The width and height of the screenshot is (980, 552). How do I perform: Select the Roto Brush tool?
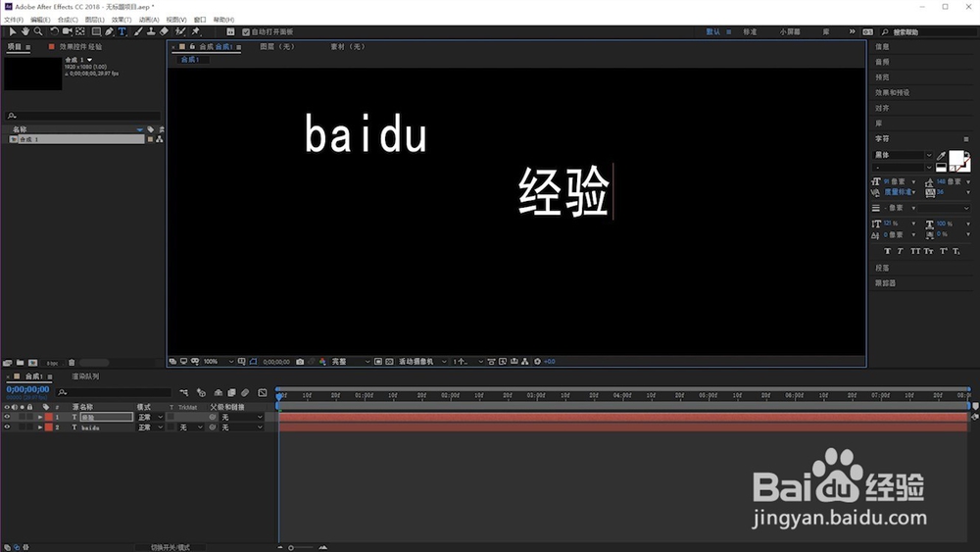coord(180,31)
